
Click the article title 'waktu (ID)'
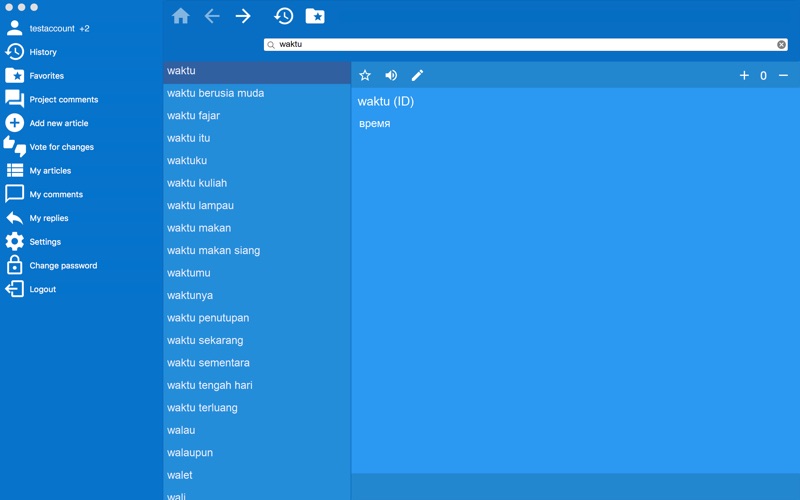click(386, 102)
